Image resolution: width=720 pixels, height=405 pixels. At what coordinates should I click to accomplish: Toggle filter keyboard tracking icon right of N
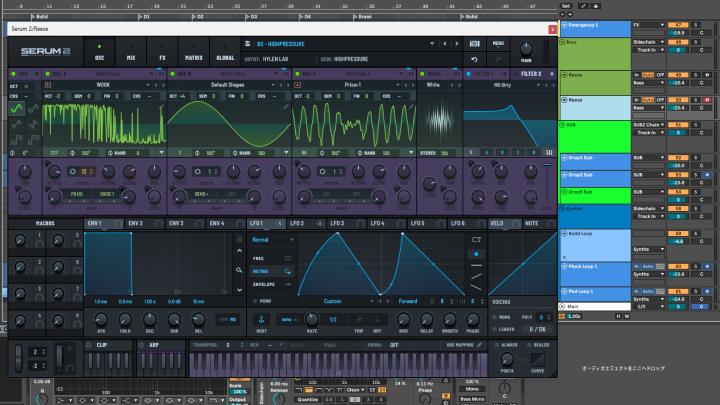coord(549,152)
